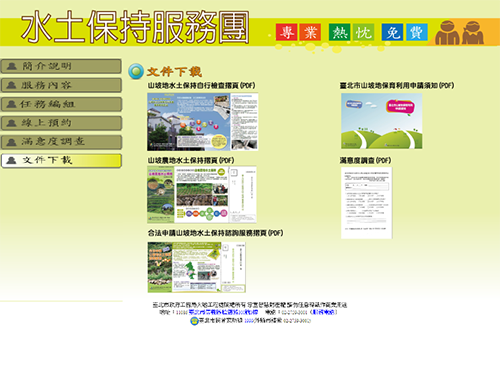Screen dimensions: 500x369
Task: Click the two people figures icon in banner
Action: coord(459,32)
